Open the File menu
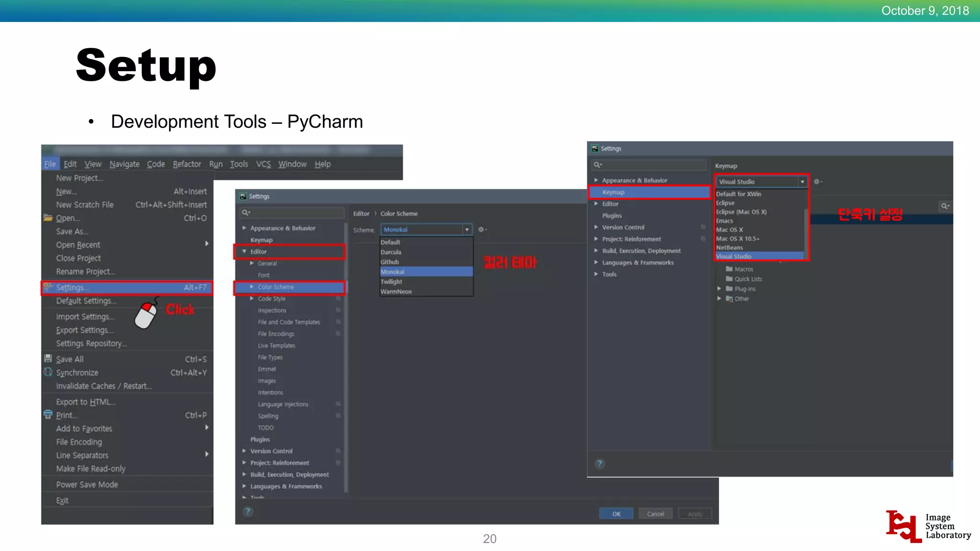 50,164
